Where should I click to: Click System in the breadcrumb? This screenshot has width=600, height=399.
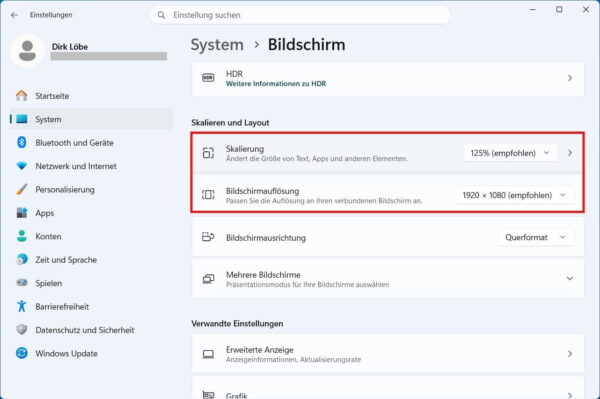click(x=217, y=45)
